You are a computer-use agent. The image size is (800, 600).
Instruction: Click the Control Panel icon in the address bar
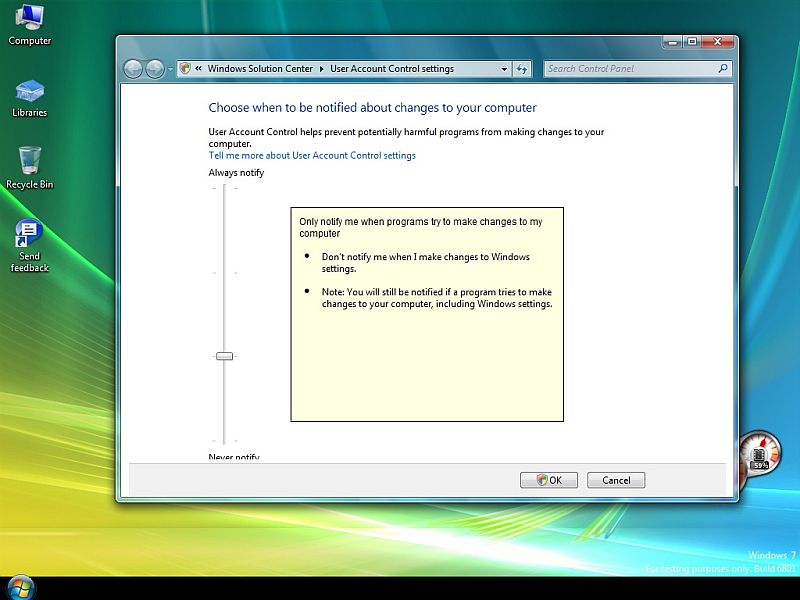[x=185, y=69]
